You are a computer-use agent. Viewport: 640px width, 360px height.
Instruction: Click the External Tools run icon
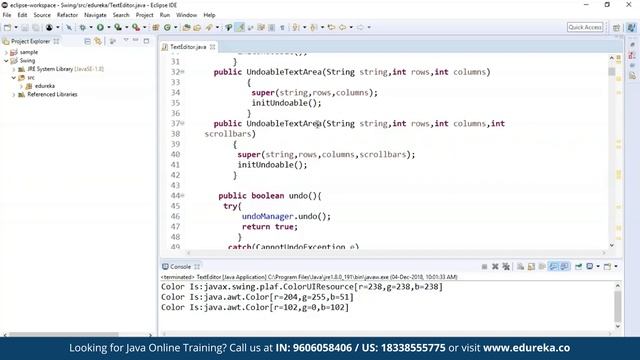point(136,27)
